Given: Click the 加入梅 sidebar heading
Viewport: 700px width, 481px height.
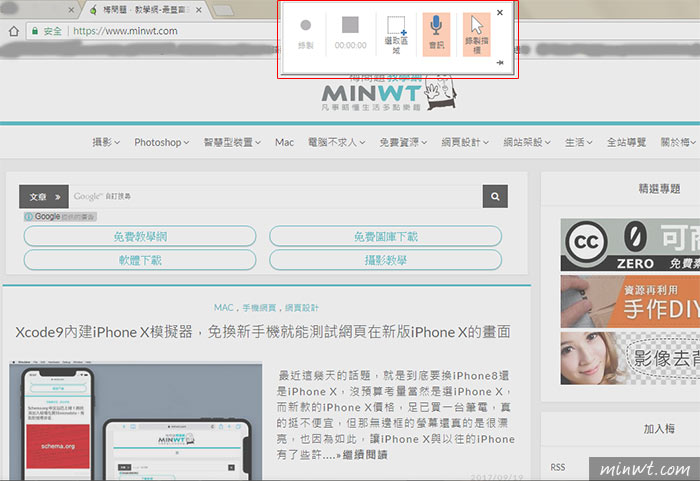Looking at the screenshot, I should [659, 429].
